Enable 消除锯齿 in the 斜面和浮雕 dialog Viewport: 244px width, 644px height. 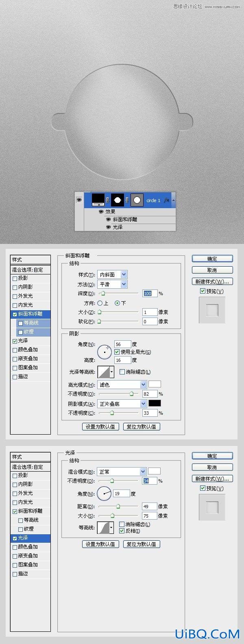coord(122,372)
